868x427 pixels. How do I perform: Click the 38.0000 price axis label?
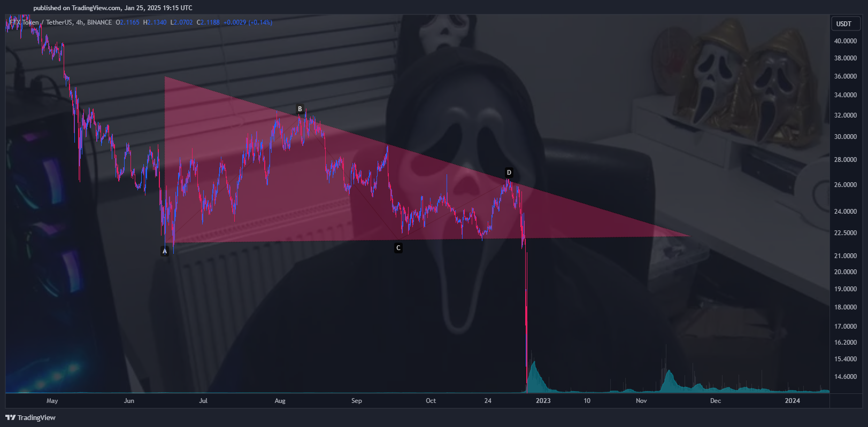pyautogui.click(x=846, y=58)
